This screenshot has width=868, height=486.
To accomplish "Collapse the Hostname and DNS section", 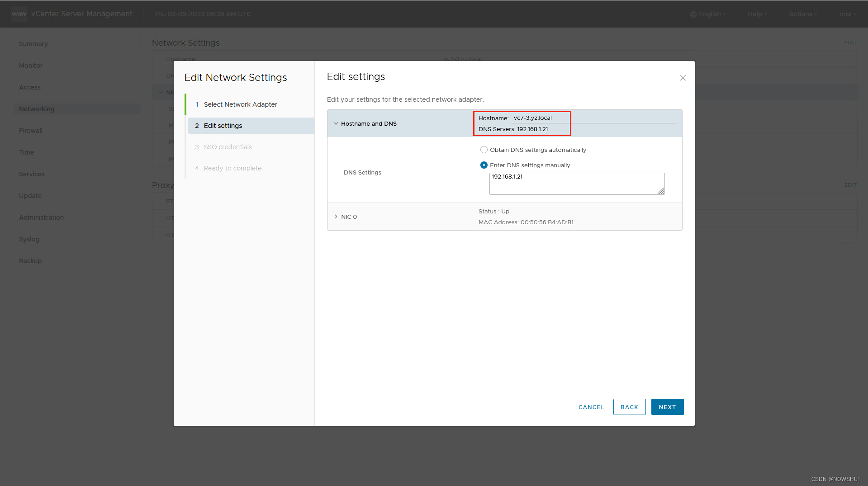I will 336,123.
